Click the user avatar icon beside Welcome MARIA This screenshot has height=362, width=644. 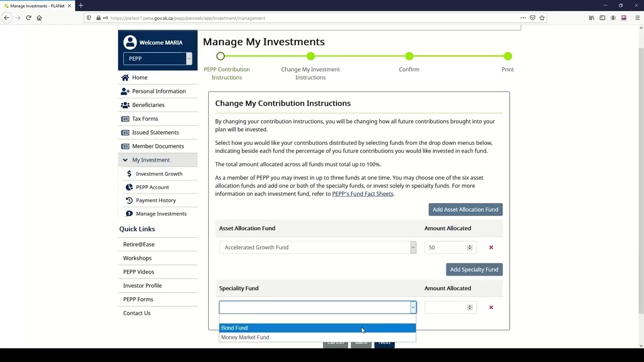click(130, 42)
